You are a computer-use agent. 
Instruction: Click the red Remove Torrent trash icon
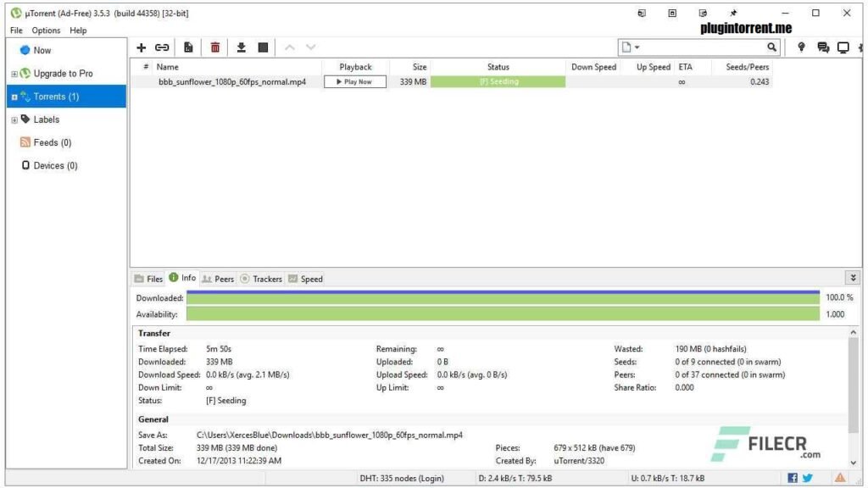click(x=215, y=47)
